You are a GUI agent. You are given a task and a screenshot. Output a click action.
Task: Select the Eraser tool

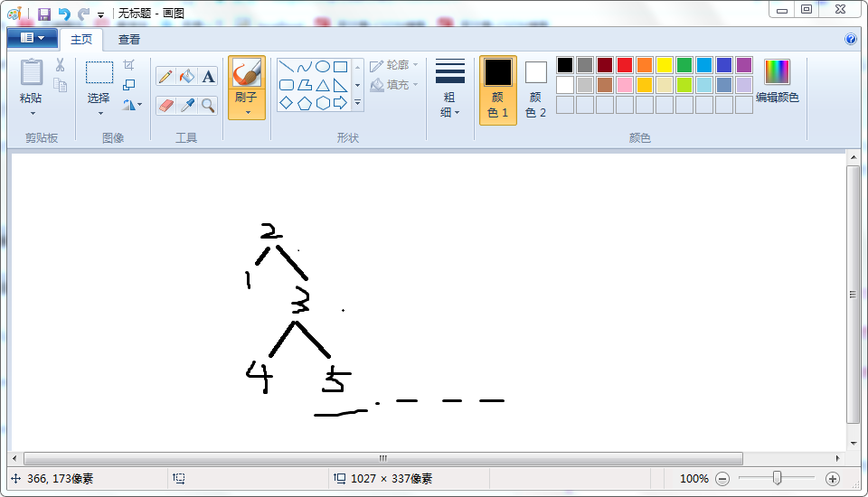tap(165, 105)
